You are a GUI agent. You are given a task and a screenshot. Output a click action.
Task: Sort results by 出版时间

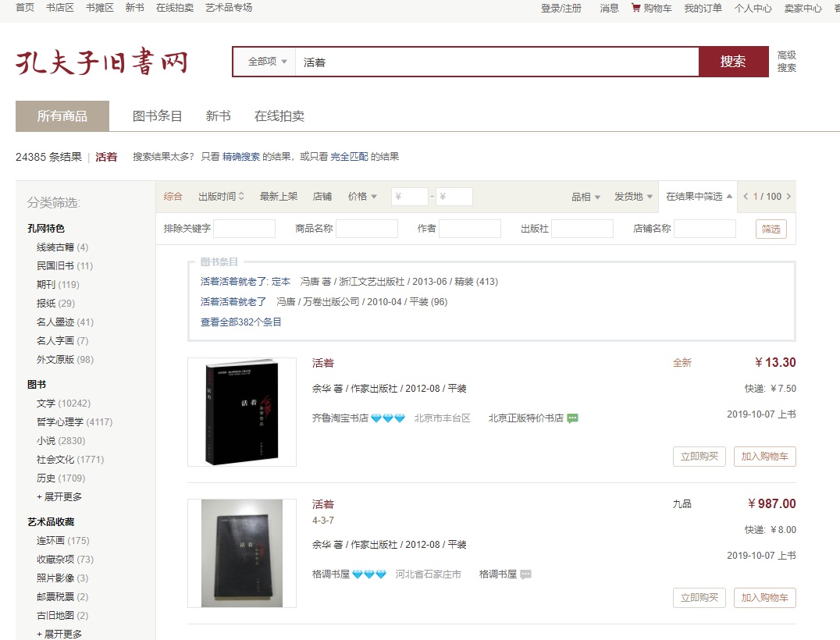tap(221, 197)
